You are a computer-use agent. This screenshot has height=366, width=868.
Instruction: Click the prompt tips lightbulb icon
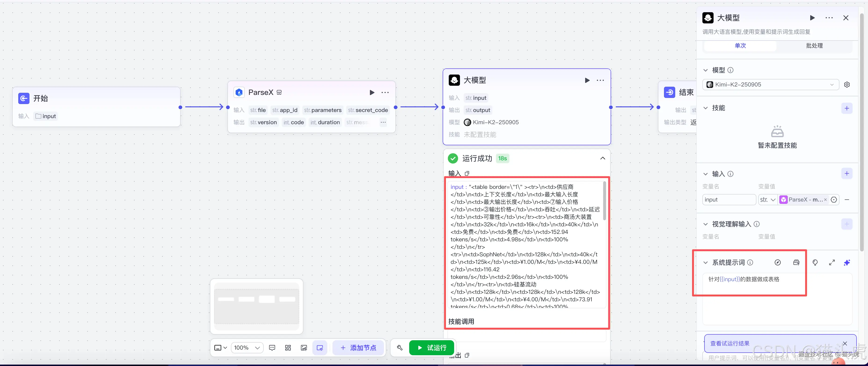815,262
